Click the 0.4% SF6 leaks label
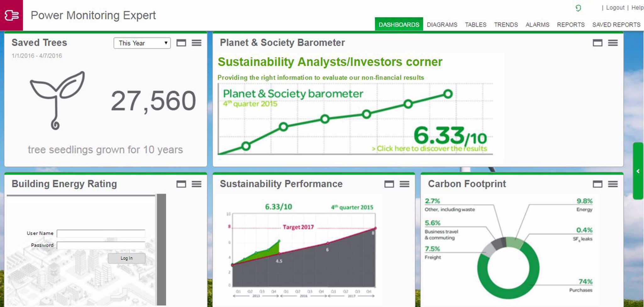This screenshot has height=307, width=644. (582, 234)
